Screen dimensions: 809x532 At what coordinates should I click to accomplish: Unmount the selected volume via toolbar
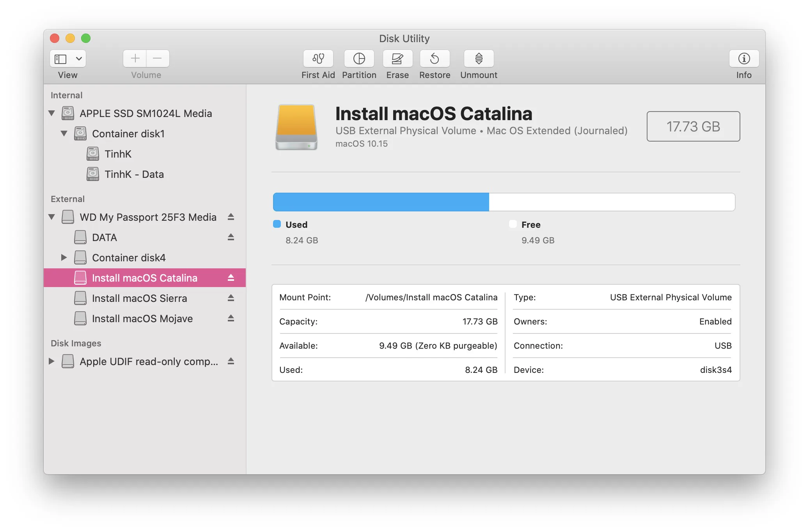pyautogui.click(x=479, y=59)
